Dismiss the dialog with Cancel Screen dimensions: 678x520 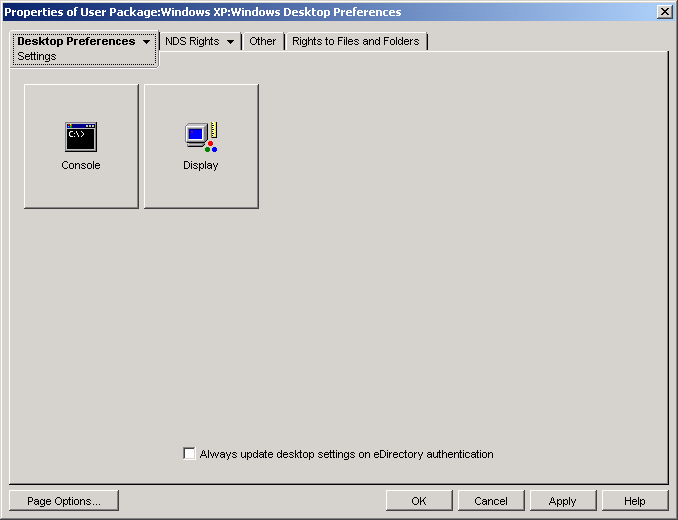[491, 501]
